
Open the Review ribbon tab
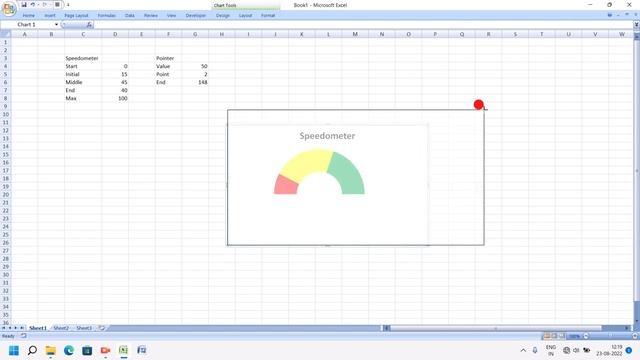151,16
